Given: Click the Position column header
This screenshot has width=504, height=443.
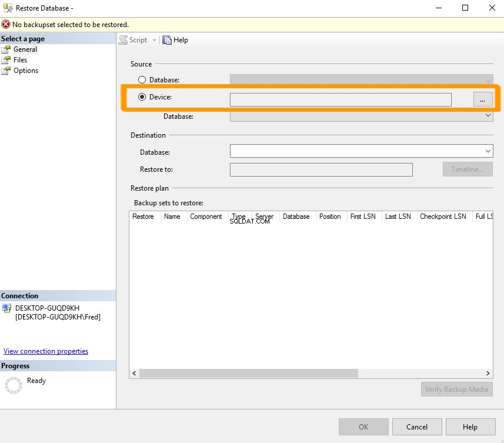Looking at the screenshot, I should pos(330,216).
